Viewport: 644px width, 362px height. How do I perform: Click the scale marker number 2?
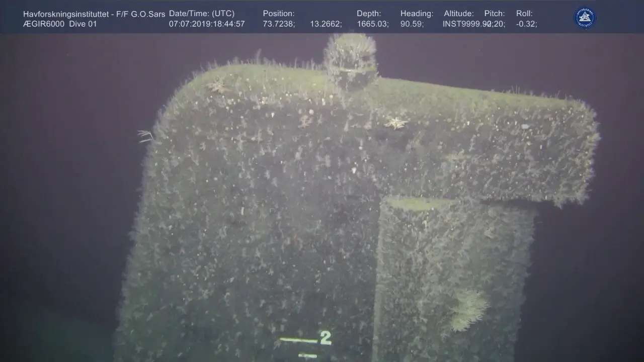click(326, 338)
